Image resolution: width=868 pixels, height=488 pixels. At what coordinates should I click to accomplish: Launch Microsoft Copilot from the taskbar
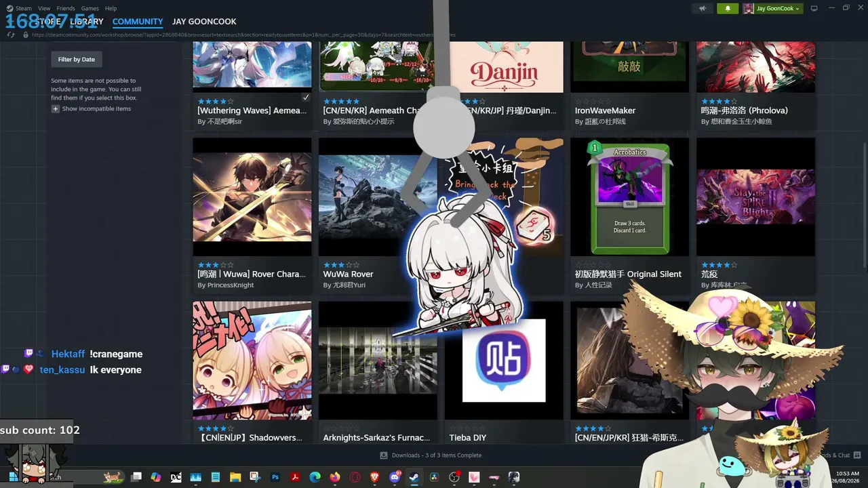[156, 477]
